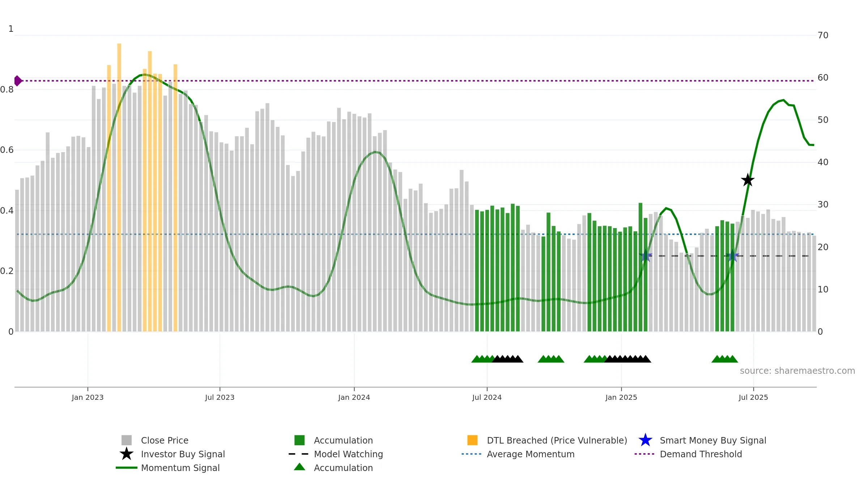Click the black Investor Buy Signal star on chart
This screenshot has width=868, height=488.
pyautogui.click(x=748, y=180)
